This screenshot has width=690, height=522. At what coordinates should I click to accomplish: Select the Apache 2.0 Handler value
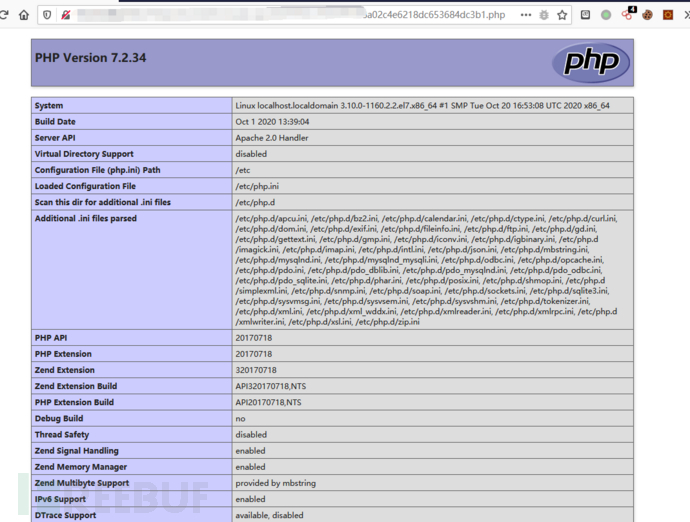[x=272, y=138]
